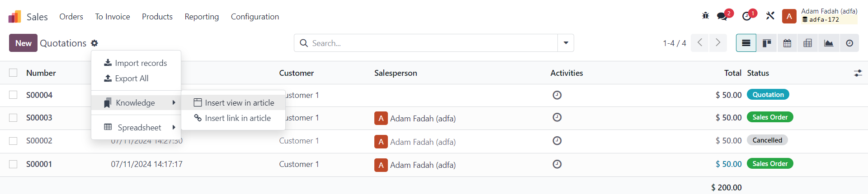Open activity clock for S00004
This screenshot has height=194, width=868.
click(x=557, y=95)
